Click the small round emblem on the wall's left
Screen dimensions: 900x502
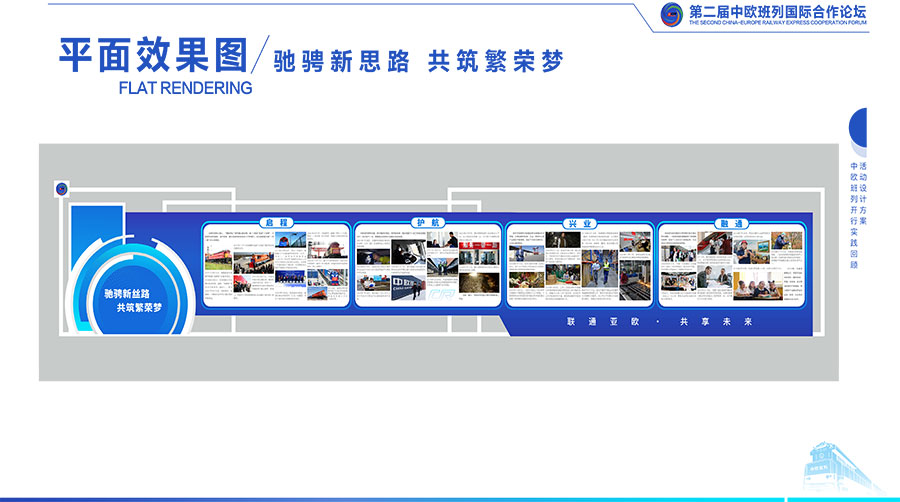[x=62, y=187]
